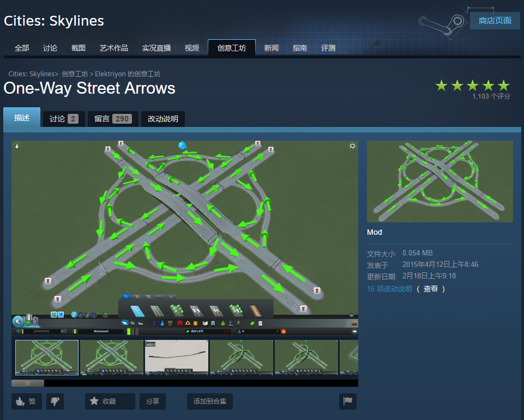Go to the 指南 guides tab
524x420 pixels.
[x=300, y=48]
